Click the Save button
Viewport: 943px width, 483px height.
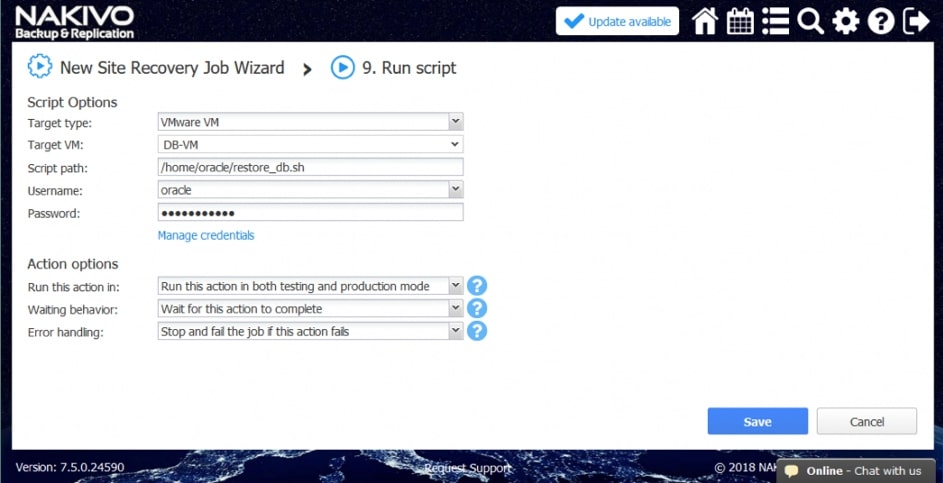click(757, 421)
